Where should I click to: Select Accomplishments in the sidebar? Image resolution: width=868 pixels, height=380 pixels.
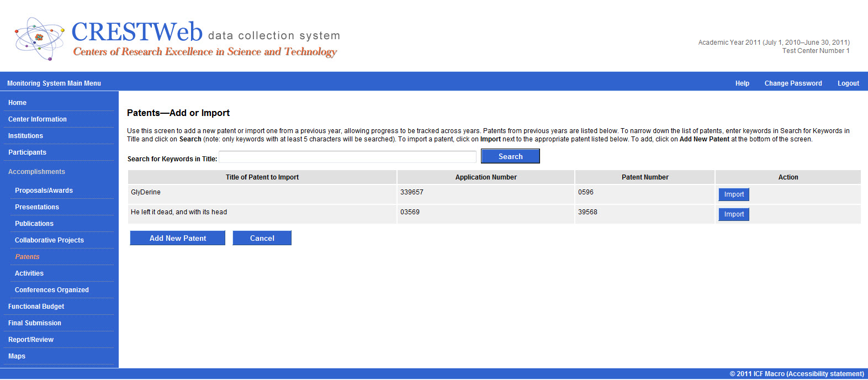click(x=36, y=172)
